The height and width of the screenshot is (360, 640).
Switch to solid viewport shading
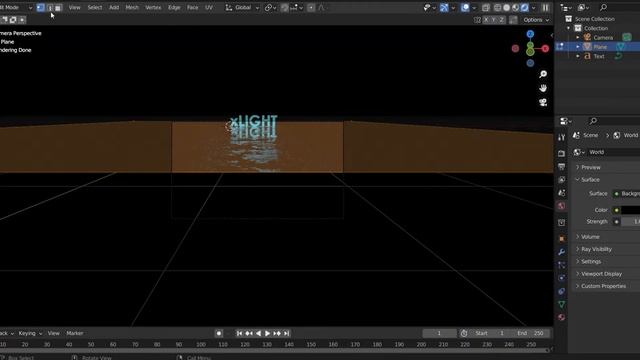(x=507, y=7)
